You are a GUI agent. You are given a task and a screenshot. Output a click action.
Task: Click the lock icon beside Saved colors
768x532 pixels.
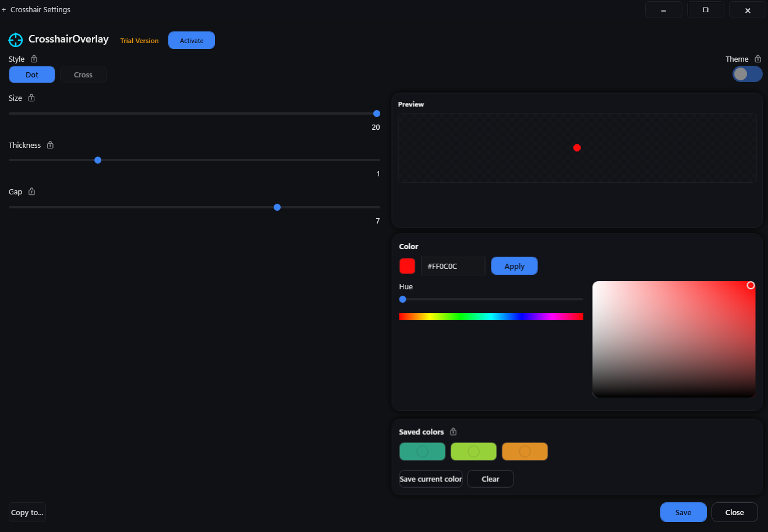point(454,431)
